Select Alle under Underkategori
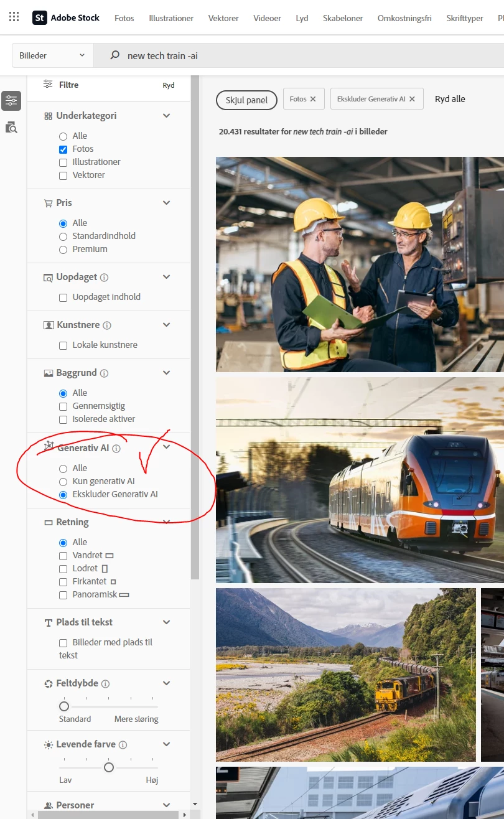 coord(63,136)
